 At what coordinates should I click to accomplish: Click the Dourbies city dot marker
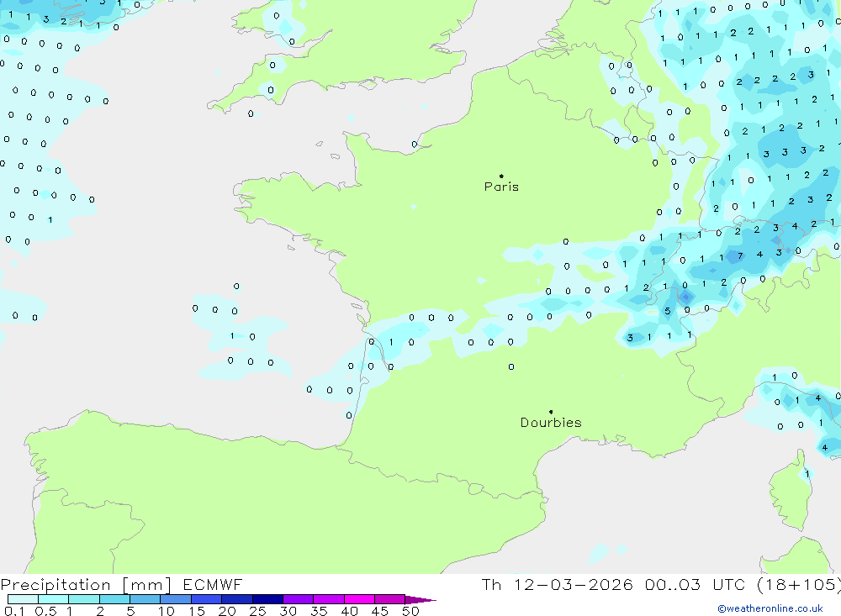(x=551, y=412)
